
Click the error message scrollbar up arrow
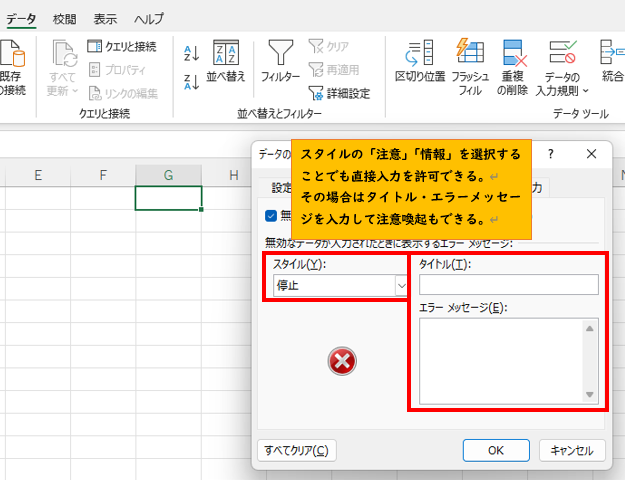590,329
